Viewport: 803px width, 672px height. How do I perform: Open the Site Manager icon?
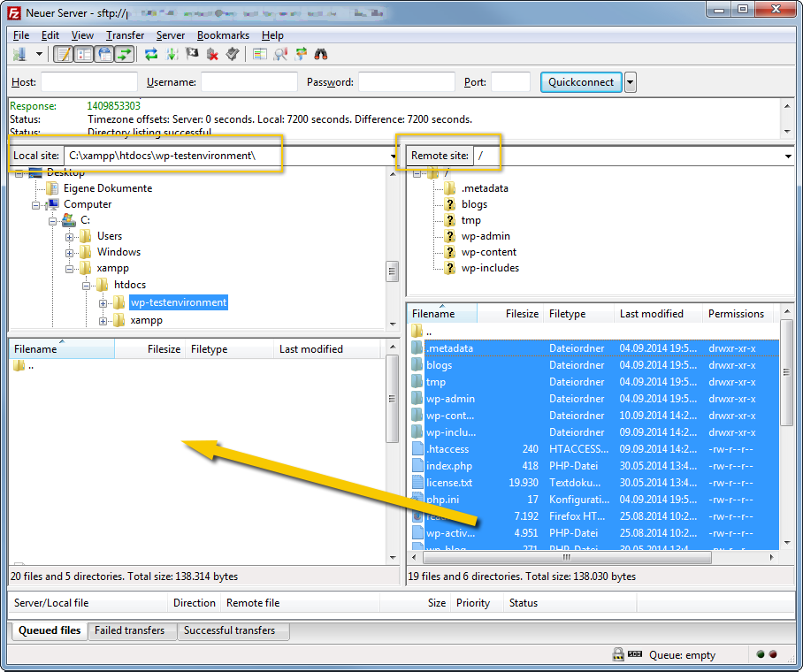pyautogui.click(x=19, y=54)
